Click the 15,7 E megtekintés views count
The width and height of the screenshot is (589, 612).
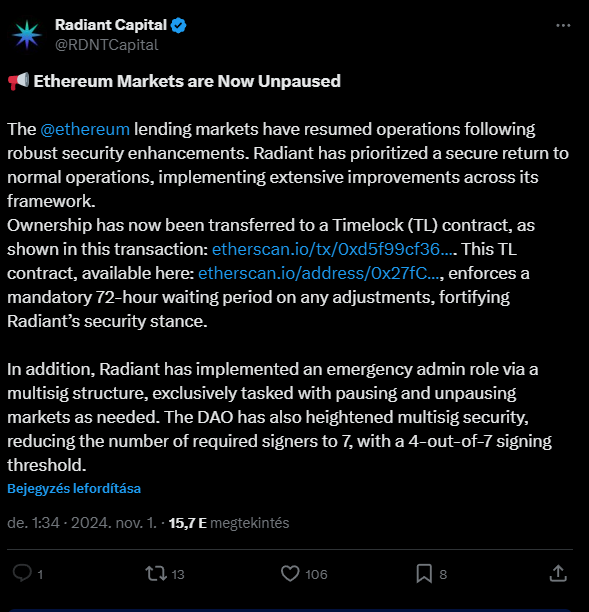click(229, 523)
